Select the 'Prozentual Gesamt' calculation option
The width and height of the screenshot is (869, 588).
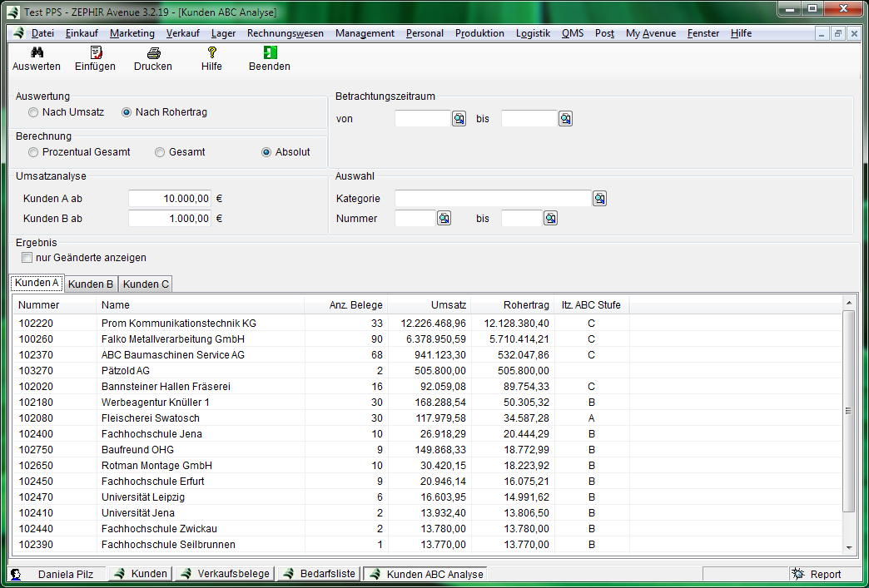(33, 152)
